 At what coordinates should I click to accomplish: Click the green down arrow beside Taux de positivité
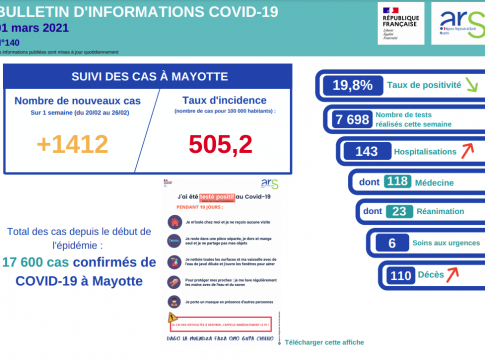pyautogui.click(x=472, y=85)
